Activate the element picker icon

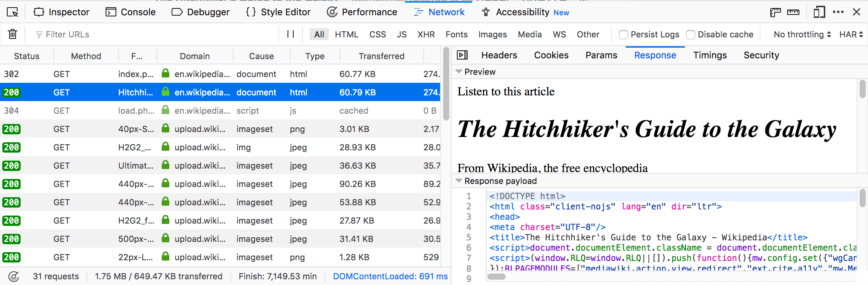tap(13, 12)
